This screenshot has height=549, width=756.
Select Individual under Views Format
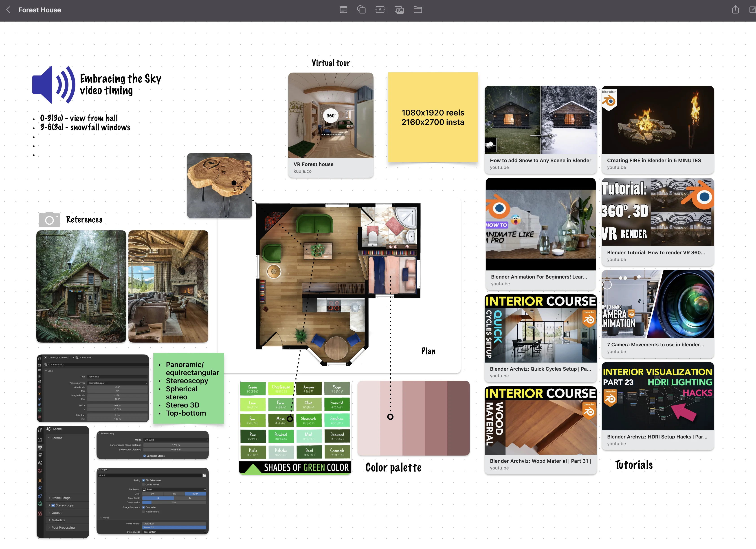149,524
